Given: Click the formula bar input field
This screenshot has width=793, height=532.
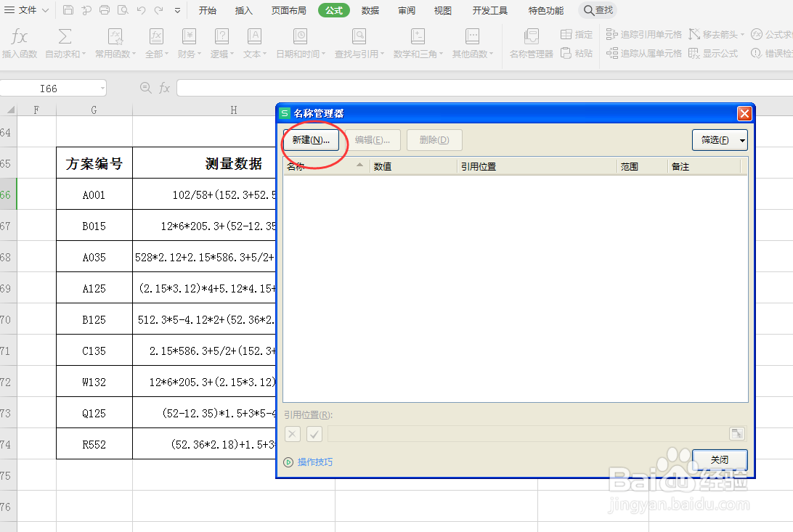Looking at the screenshot, I should [484, 88].
